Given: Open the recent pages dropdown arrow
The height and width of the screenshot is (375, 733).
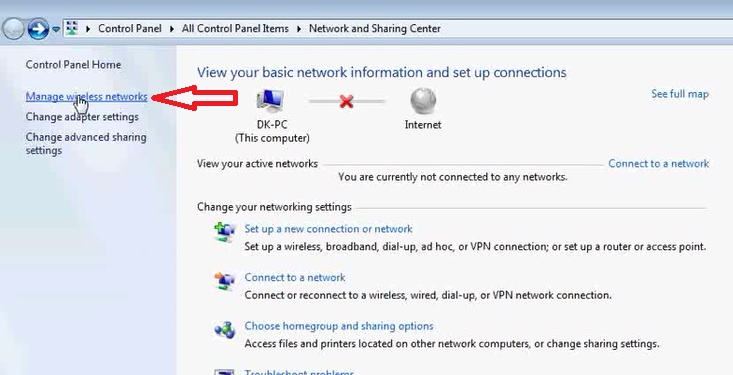Looking at the screenshot, I should (56, 29).
